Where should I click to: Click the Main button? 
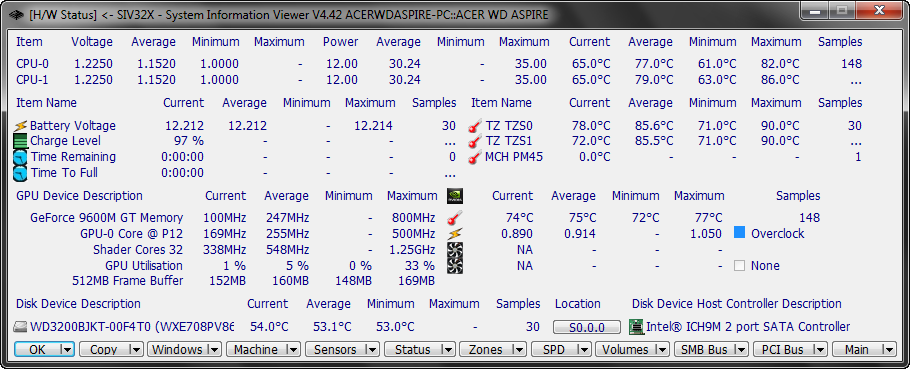click(x=864, y=349)
